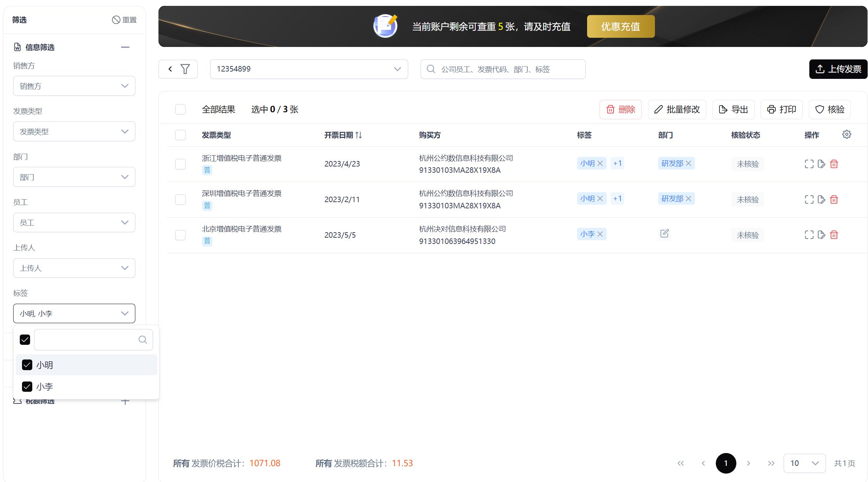The image size is (868, 482).
Task: Delete the 2023/4/23 Zhejiang invoice row
Action: pos(834,164)
